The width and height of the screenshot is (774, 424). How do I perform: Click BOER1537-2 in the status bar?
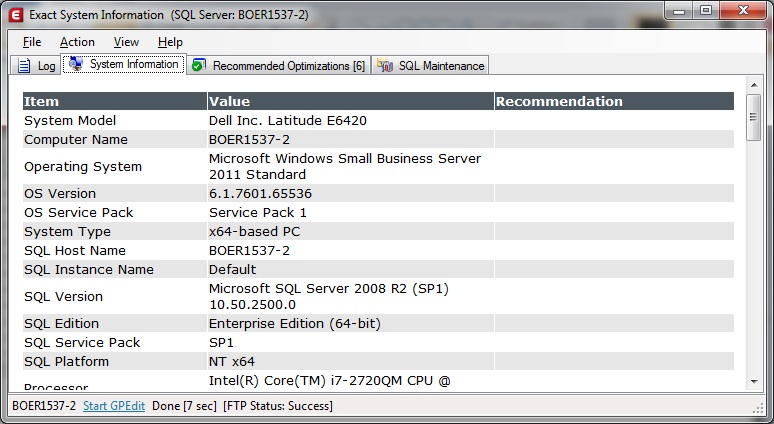point(44,406)
